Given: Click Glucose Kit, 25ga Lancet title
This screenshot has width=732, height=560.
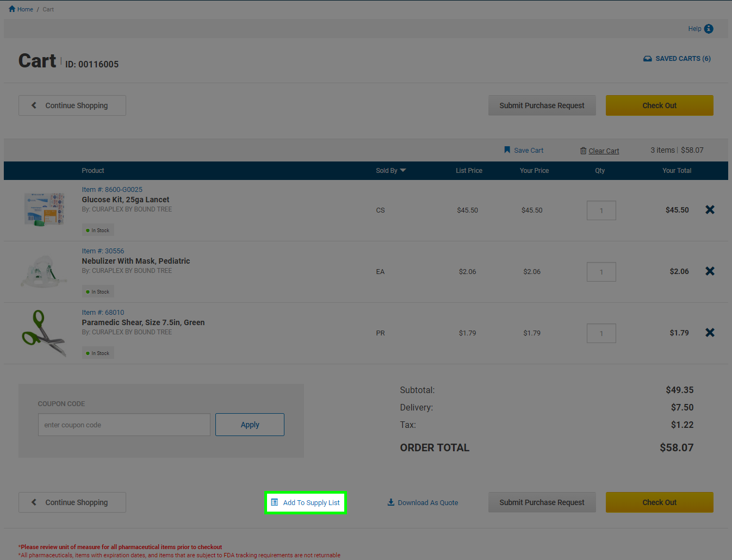Looking at the screenshot, I should pos(126,200).
